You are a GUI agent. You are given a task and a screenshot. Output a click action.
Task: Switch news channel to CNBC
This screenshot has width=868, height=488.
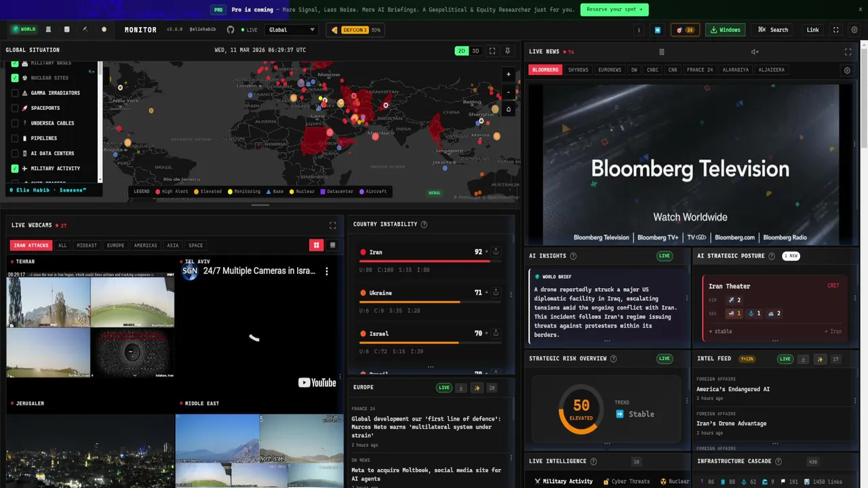652,70
